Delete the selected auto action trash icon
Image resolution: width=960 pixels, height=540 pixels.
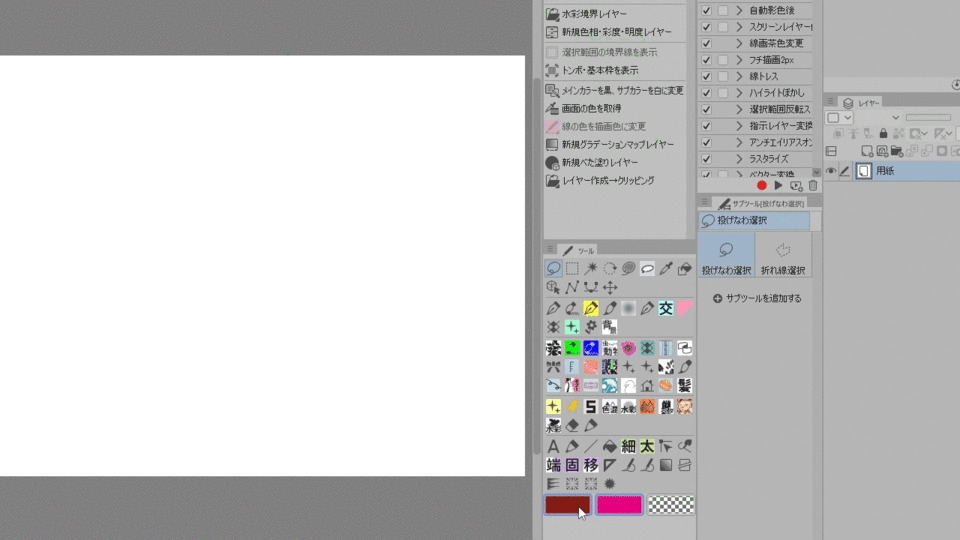[813, 186]
